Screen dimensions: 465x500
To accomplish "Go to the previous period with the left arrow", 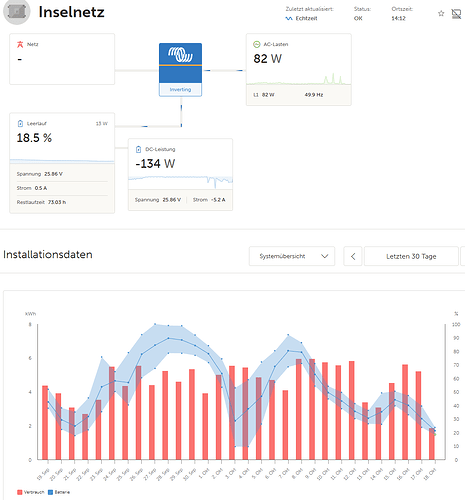I will pyautogui.click(x=353, y=256).
